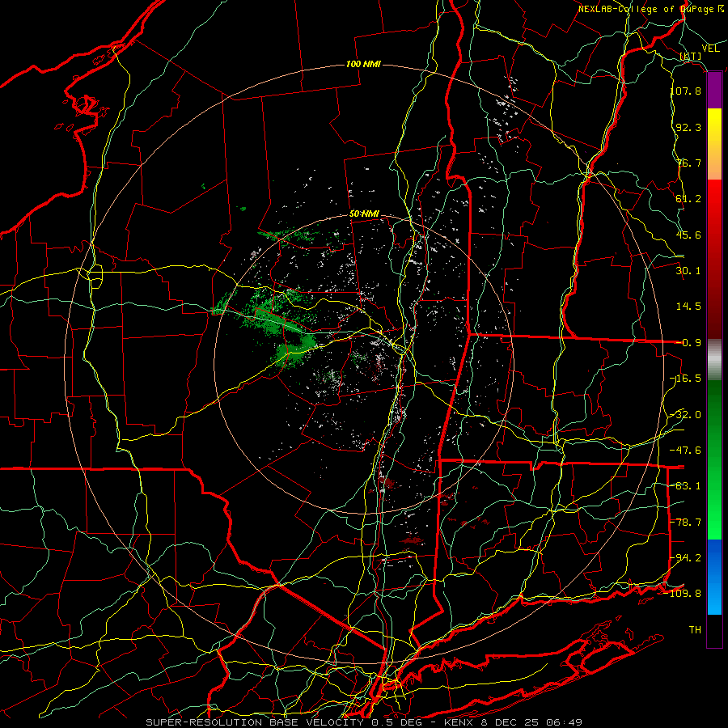728x728 pixels.
Task: Select the yellow-orange segment of velocity scale
Action: coord(714,144)
